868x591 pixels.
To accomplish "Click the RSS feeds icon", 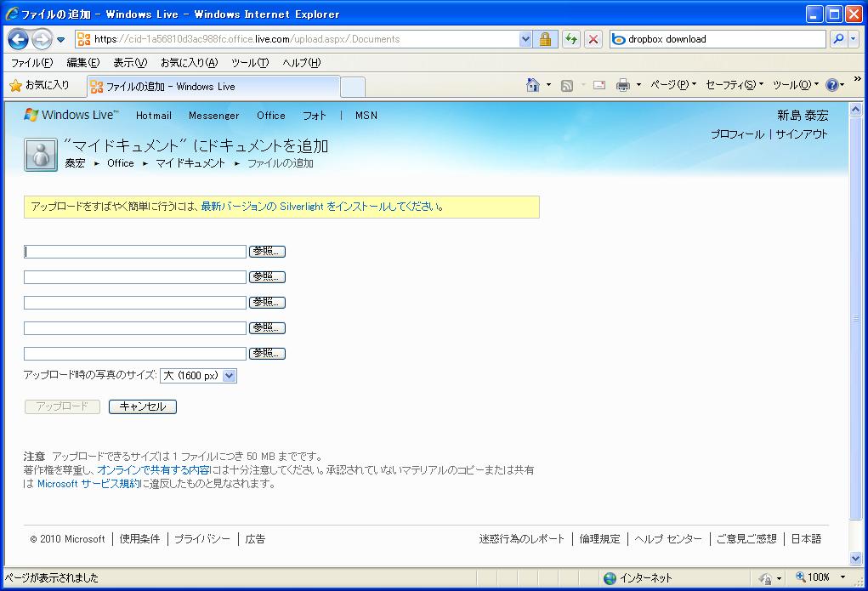I will (567, 85).
